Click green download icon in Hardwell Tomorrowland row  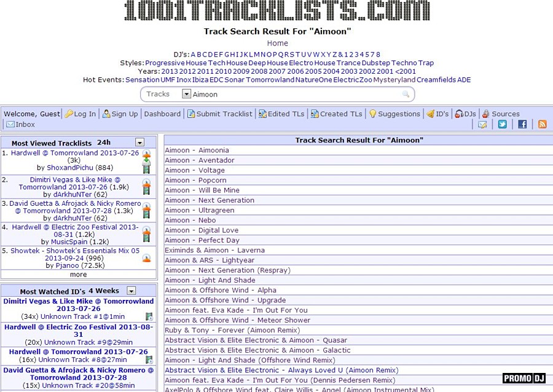[x=146, y=162]
